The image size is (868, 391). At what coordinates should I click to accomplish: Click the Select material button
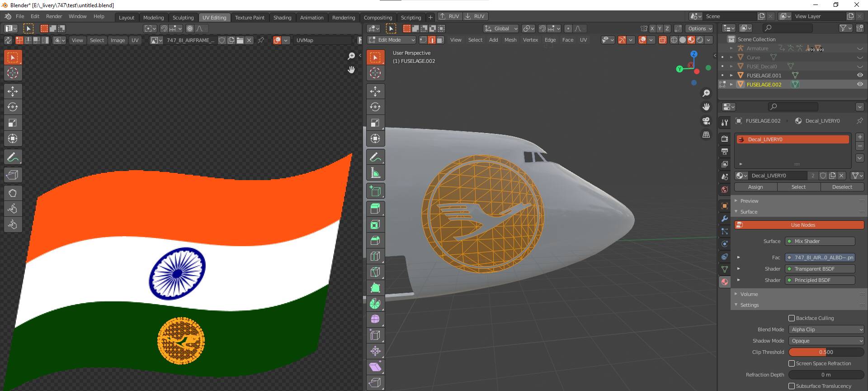click(798, 187)
